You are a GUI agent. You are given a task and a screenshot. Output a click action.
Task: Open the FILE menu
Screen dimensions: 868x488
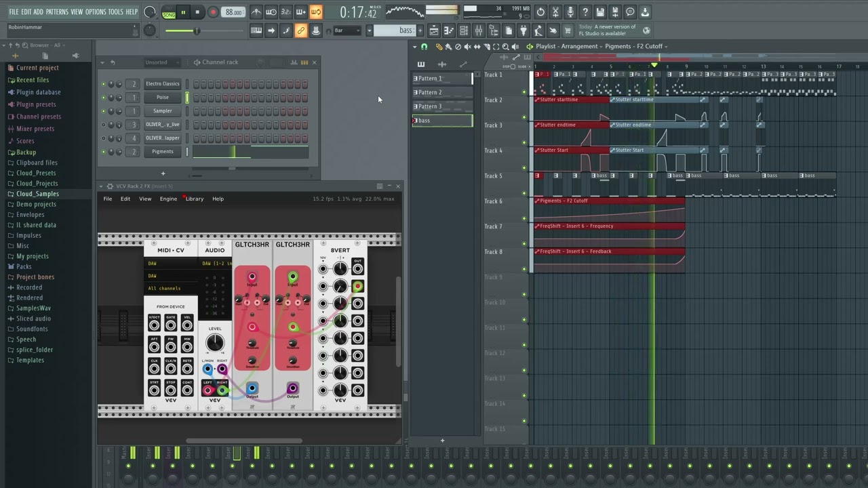point(14,12)
